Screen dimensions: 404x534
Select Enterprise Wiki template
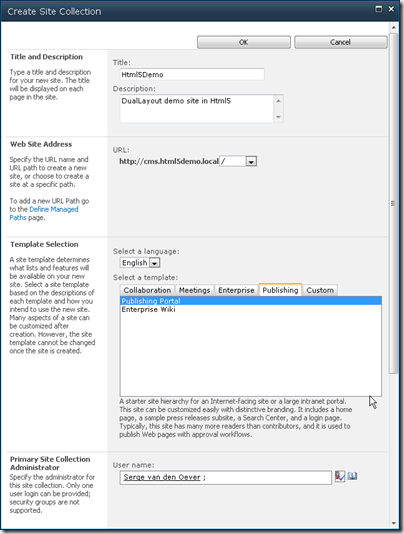(149, 310)
